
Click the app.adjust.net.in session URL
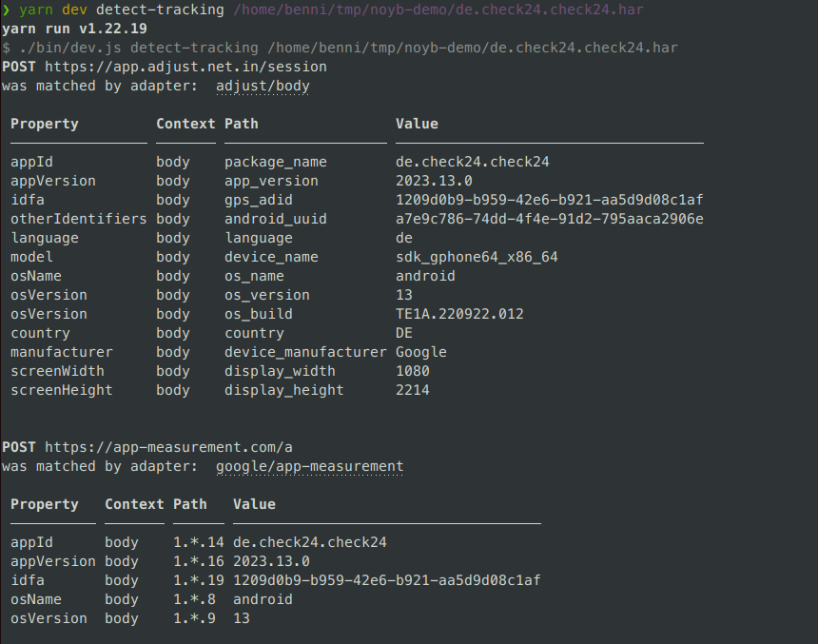click(185, 67)
